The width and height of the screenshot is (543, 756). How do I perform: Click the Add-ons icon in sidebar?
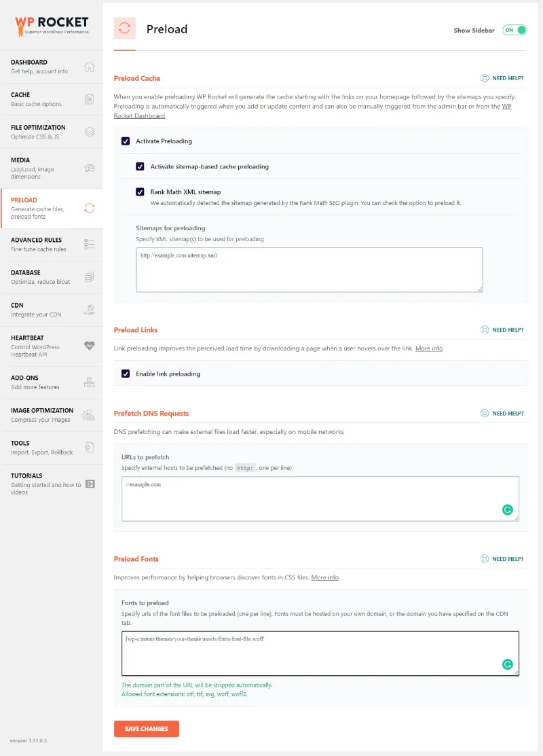[x=89, y=382]
